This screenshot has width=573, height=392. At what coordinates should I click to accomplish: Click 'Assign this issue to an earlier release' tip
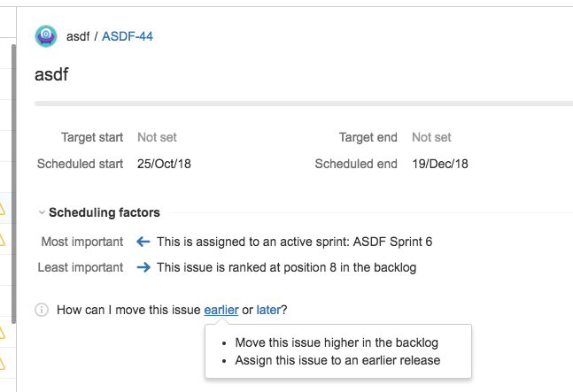coord(337,360)
